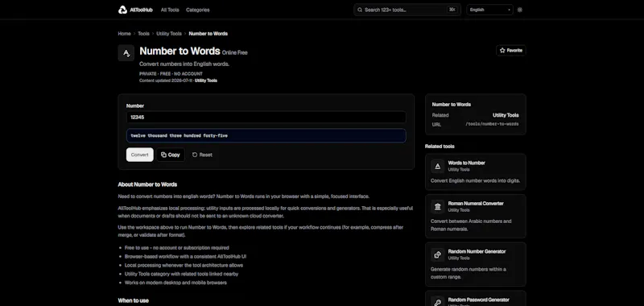Screen dimensions: 644x306
Task: Click Works on modern desktop bullet text
Action: [175, 283]
